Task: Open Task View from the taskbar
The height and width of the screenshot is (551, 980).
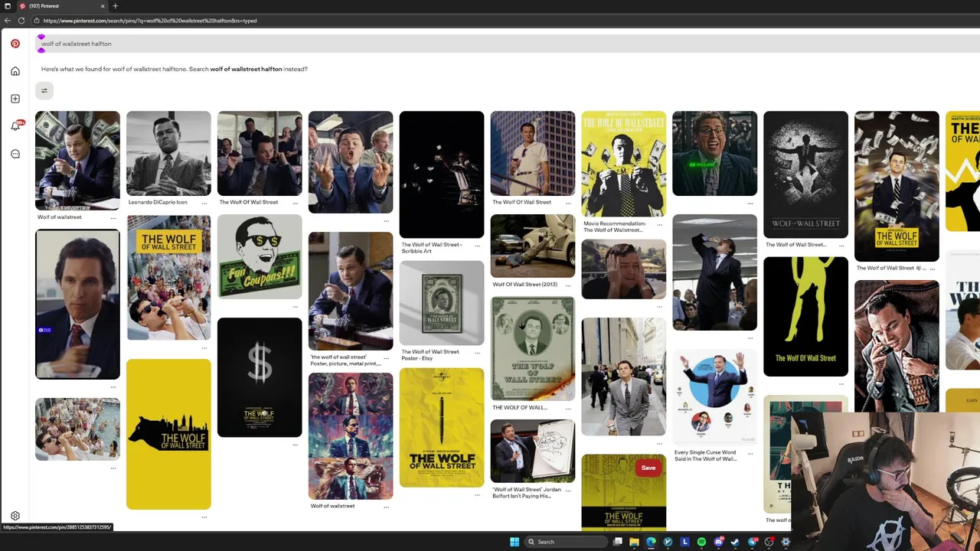Action: click(618, 542)
